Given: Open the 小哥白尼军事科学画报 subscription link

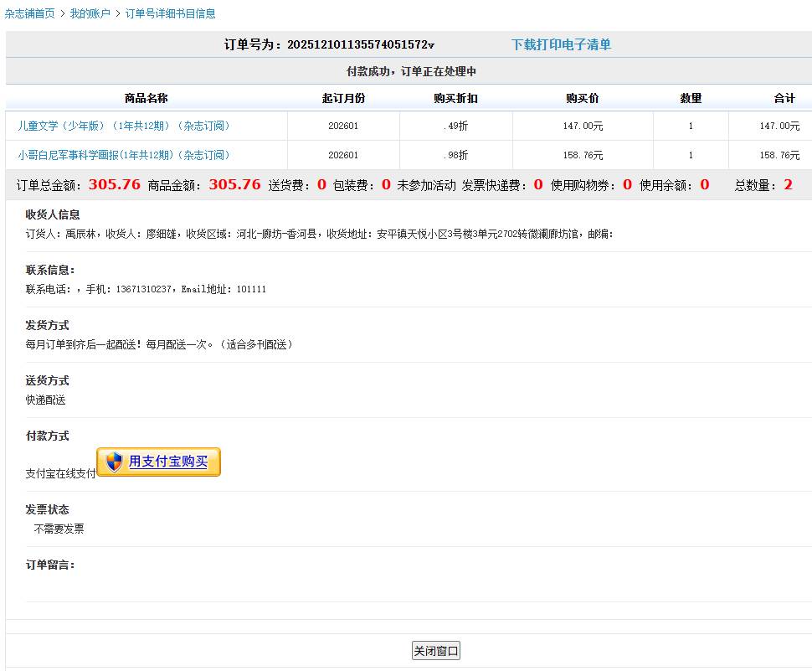Looking at the screenshot, I should (123, 155).
